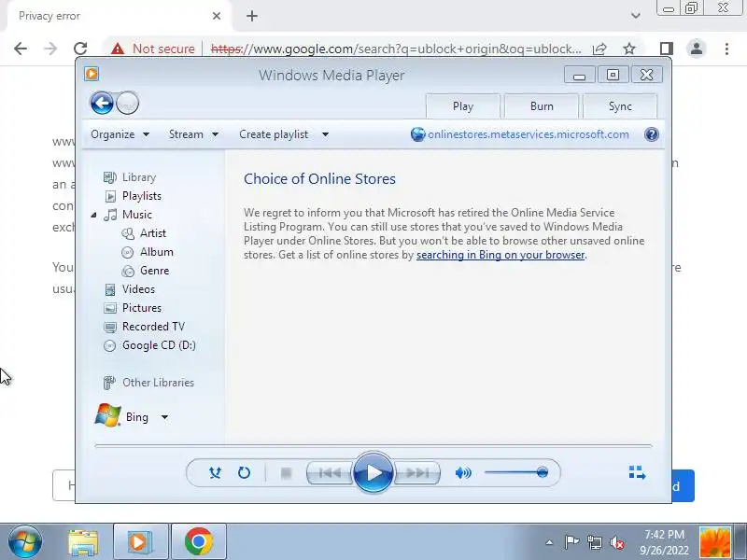The height and width of the screenshot is (560, 747).
Task: Toggle repeat mode in playback controls
Action: (244, 472)
